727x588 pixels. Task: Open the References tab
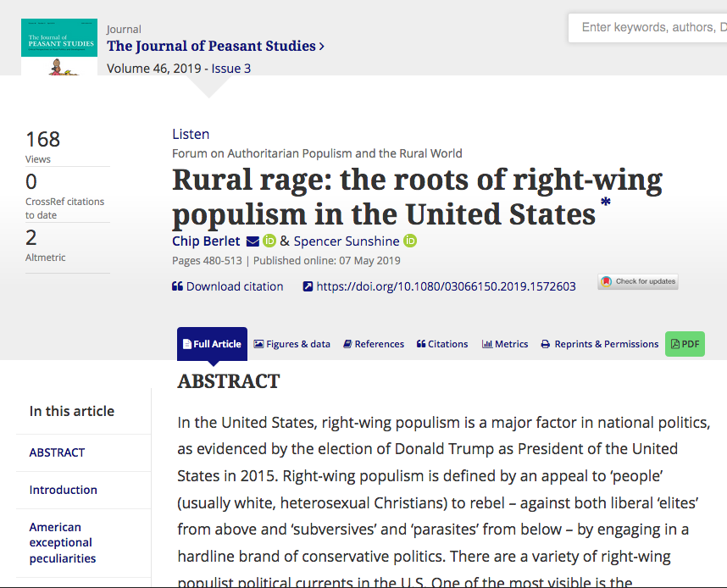[374, 344]
